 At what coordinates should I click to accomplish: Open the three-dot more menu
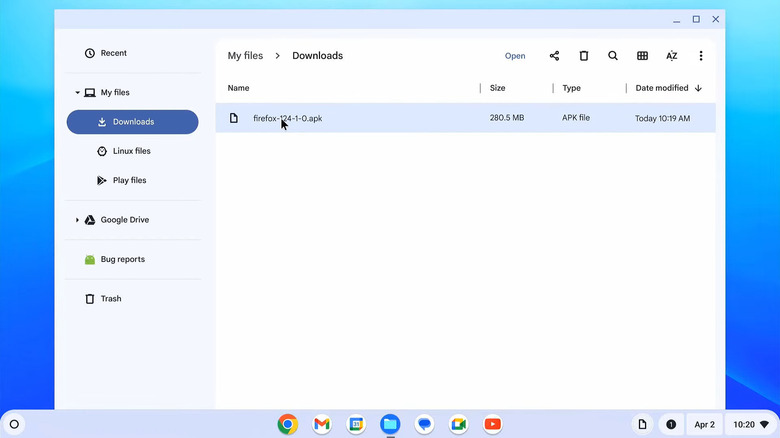pyautogui.click(x=701, y=56)
